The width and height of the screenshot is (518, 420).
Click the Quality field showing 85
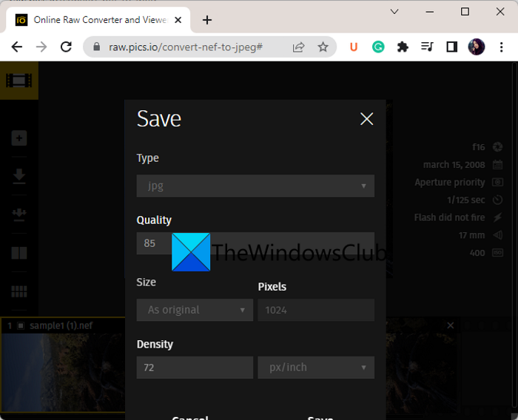click(155, 243)
